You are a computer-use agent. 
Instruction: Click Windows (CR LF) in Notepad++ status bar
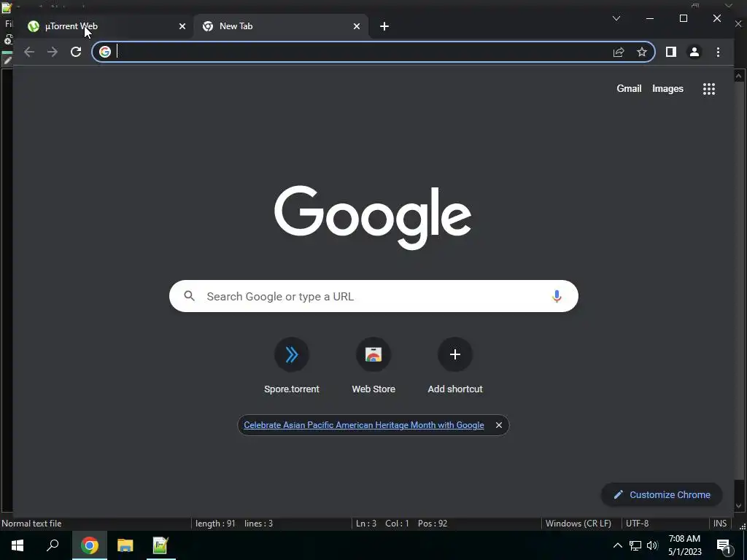[578, 524]
